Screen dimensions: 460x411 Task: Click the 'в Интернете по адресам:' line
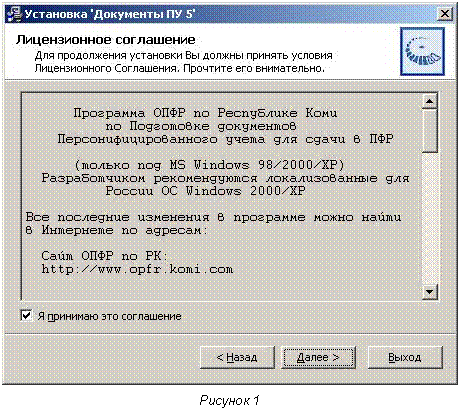tap(117, 230)
